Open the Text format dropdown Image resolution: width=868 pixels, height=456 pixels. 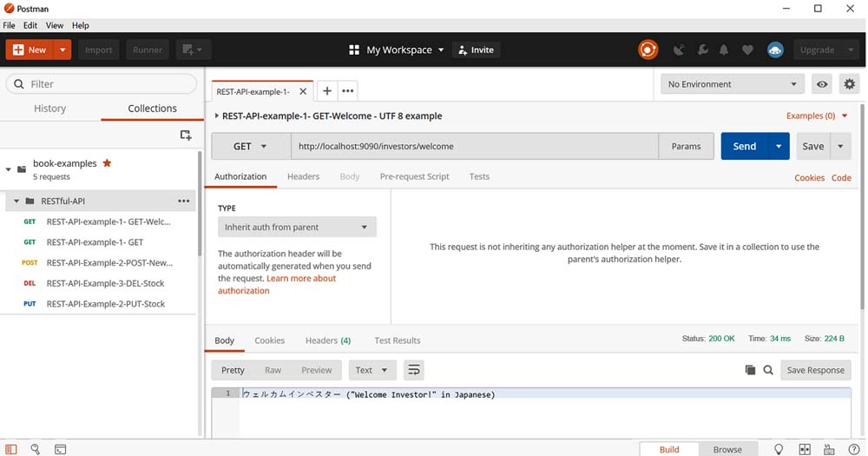372,370
